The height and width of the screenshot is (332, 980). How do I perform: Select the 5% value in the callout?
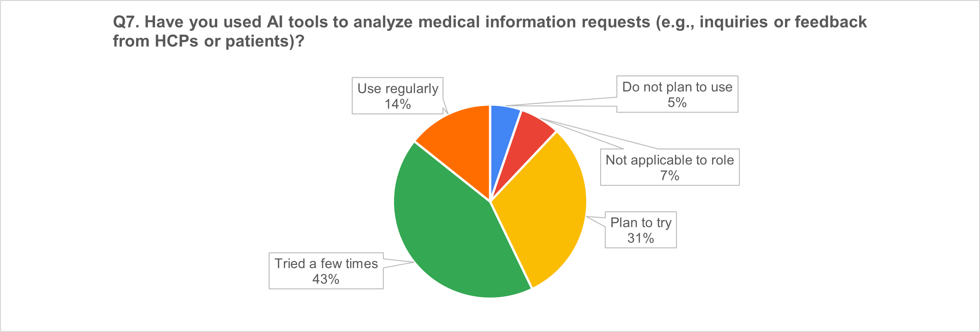(x=677, y=103)
